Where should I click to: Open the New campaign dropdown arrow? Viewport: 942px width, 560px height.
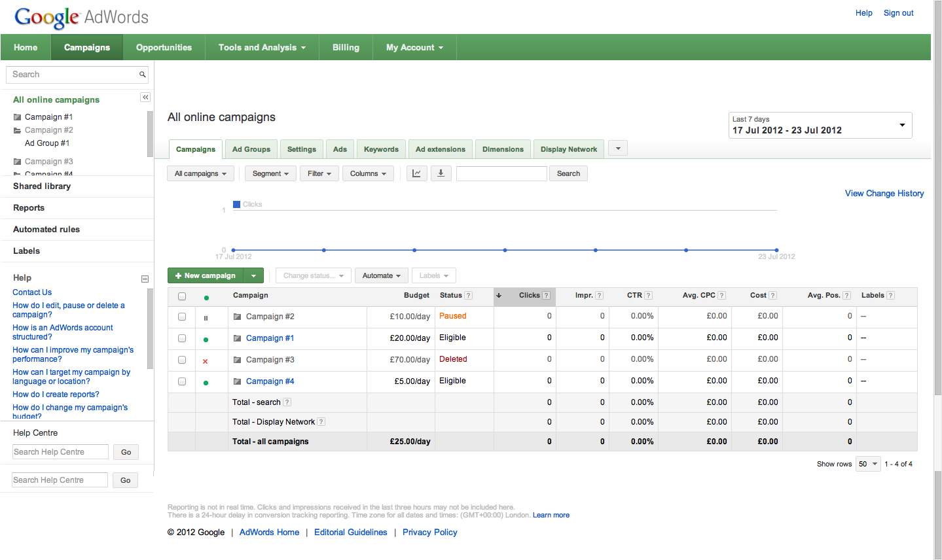(x=254, y=275)
